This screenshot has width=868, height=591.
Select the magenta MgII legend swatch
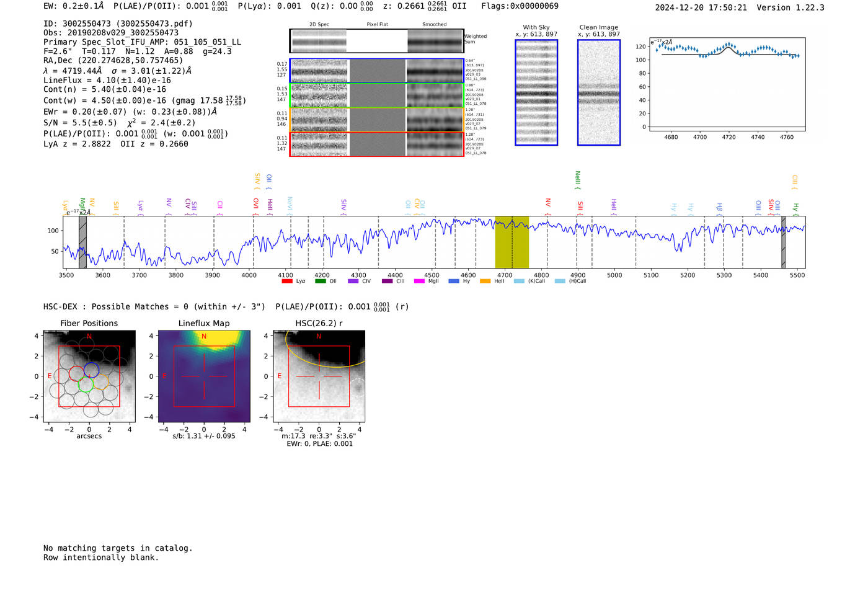tap(419, 281)
